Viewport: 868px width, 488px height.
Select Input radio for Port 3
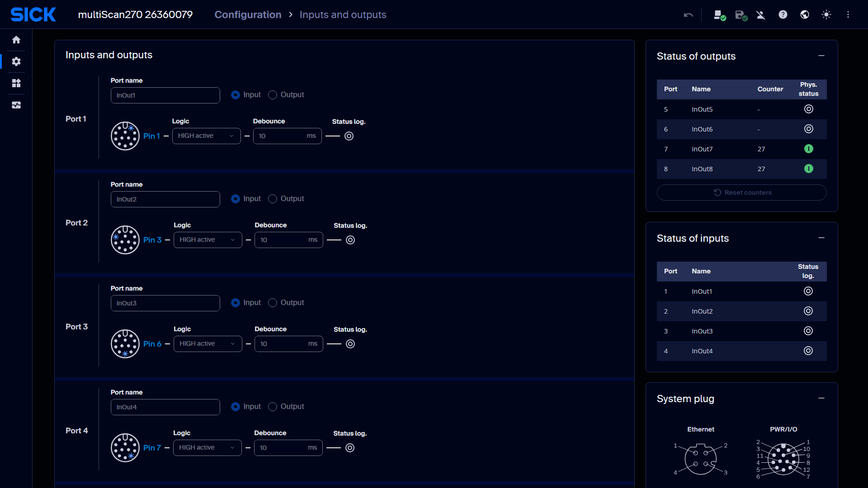[x=236, y=303]
